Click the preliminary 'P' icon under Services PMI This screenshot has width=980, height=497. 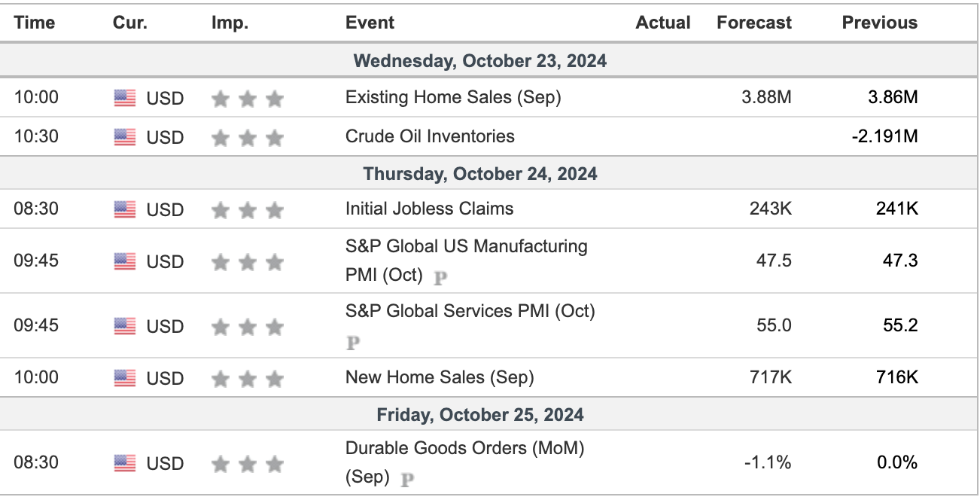pyautogui.click(x=353, y=343)
